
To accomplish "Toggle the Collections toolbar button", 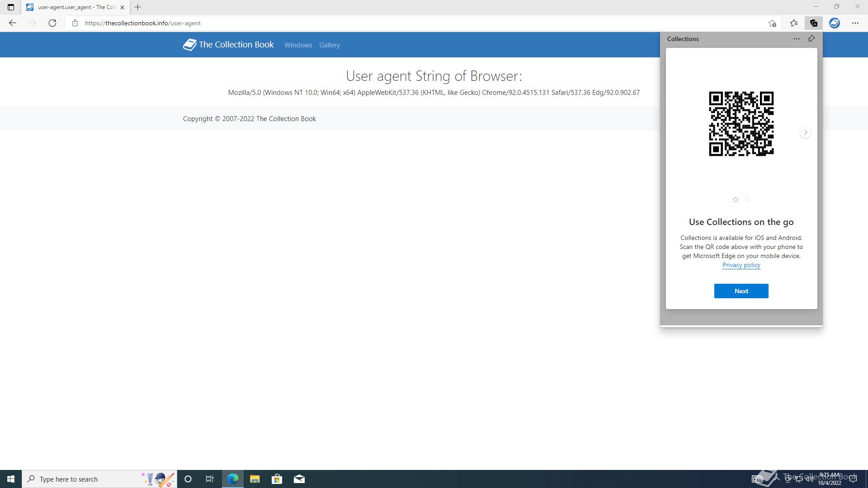I will [814, 23].
